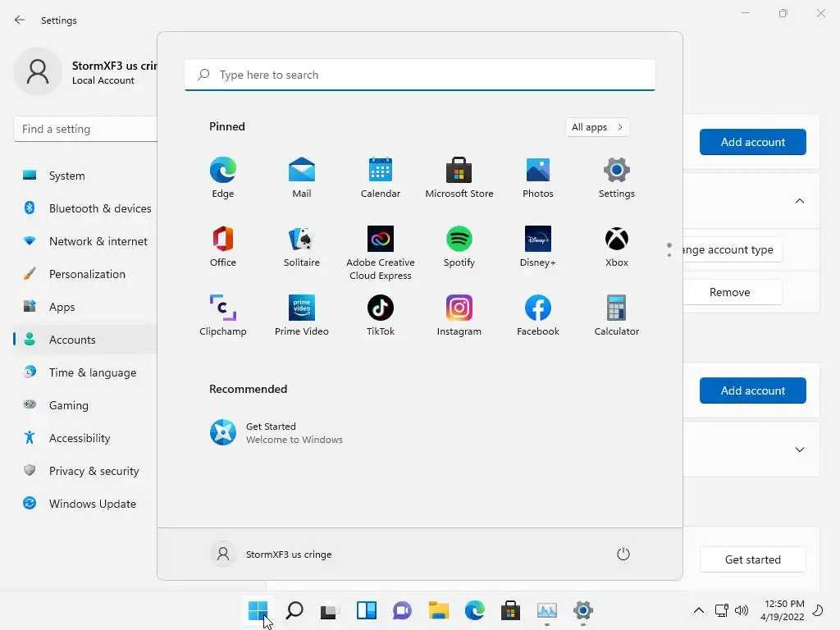The width and height of the screenshot is (840, 630).
Task: Open the Solitaire game
Action: click(302, 246)
